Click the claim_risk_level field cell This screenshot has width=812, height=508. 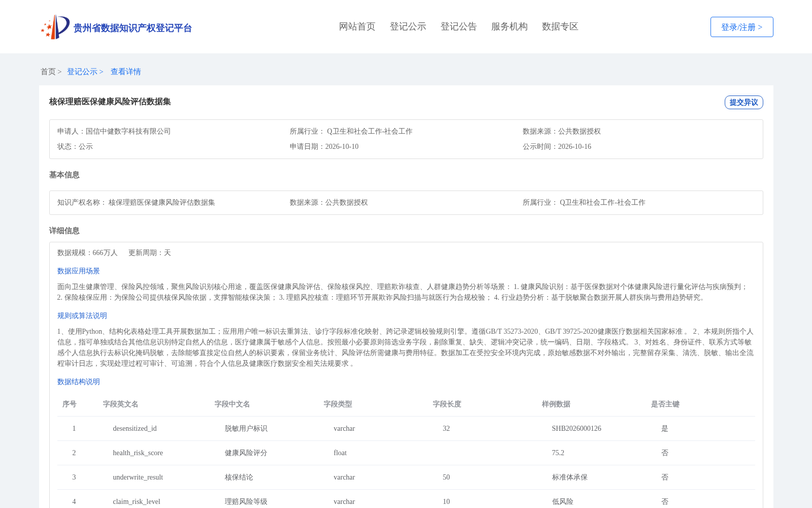pos(137,501)
